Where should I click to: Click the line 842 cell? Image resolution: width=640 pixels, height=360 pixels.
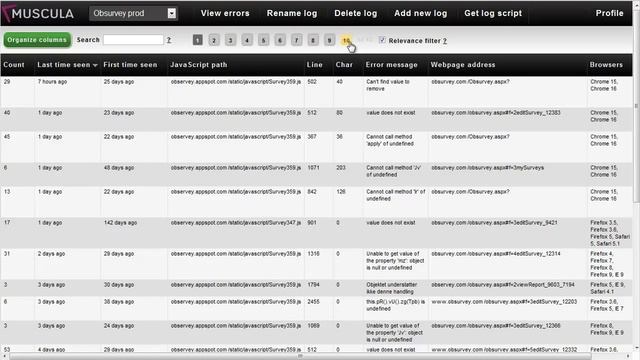pyautogui.click(x=312, y=192)
